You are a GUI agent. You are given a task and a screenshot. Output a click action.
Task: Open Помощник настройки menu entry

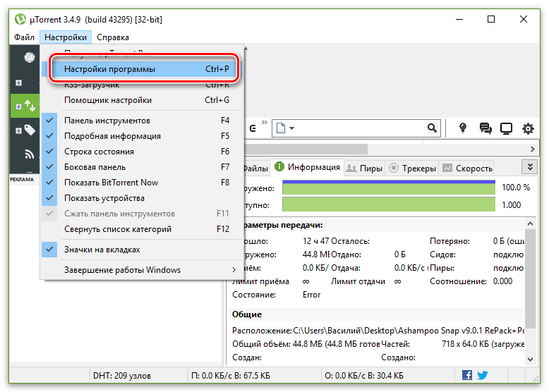142,100
